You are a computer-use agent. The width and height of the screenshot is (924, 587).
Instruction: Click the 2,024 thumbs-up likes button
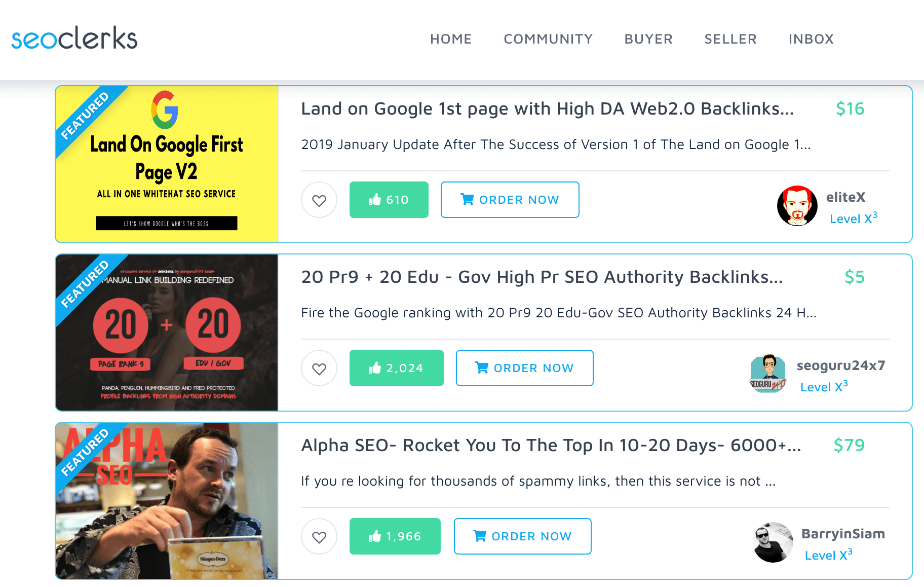coord(397,368)
